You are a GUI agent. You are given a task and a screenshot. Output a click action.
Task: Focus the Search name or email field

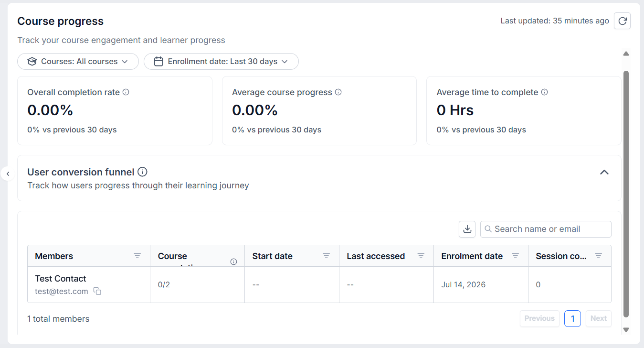pos(546,229)
